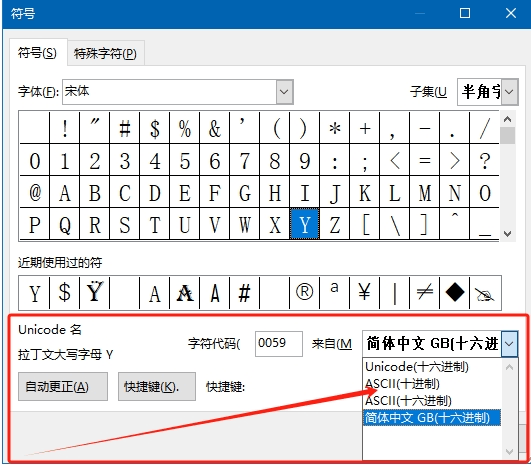
Task: Choose ASCII(十六进制) from the list
Action: pyautogui.click(x=432, y=401)
